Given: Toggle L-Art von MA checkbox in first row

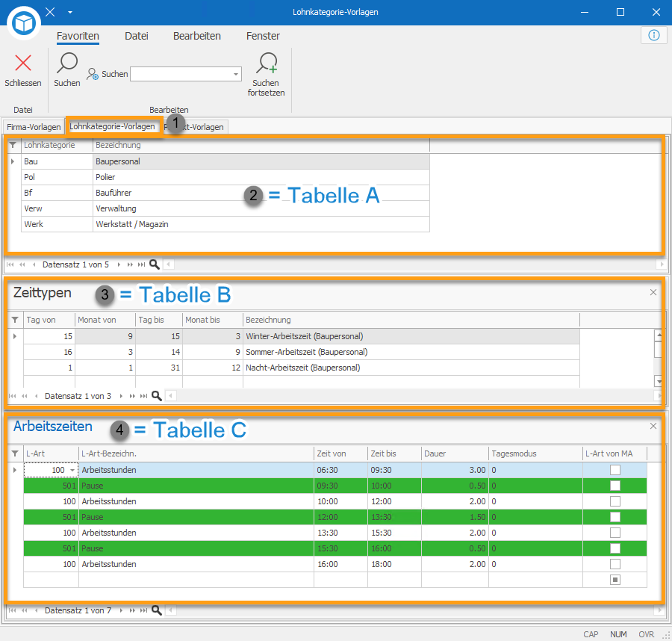Looking at the screenshot, I should (x=615, y=470).
